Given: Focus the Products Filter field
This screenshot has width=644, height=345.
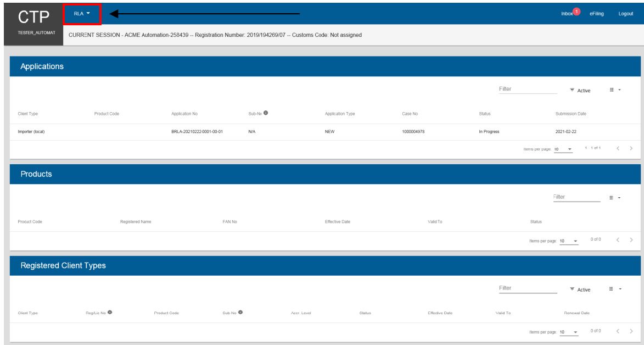Looking at the screenshot, I should coord(576,197).
